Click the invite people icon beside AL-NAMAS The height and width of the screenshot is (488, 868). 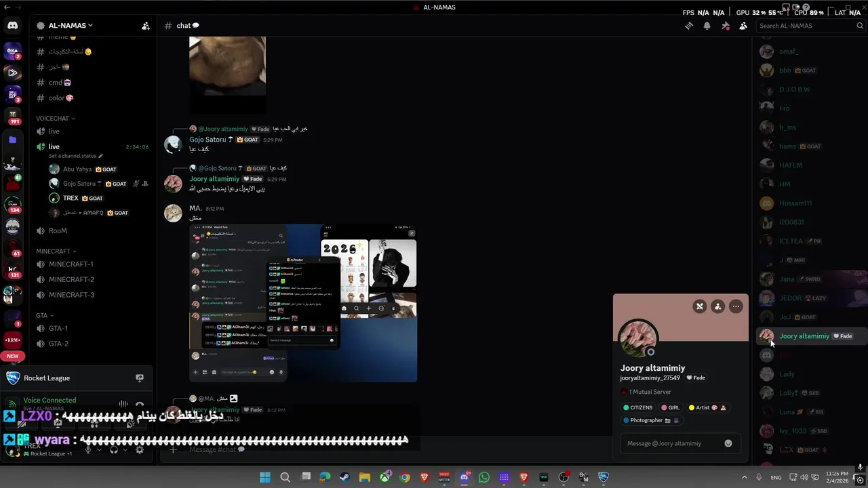point(145,26)
